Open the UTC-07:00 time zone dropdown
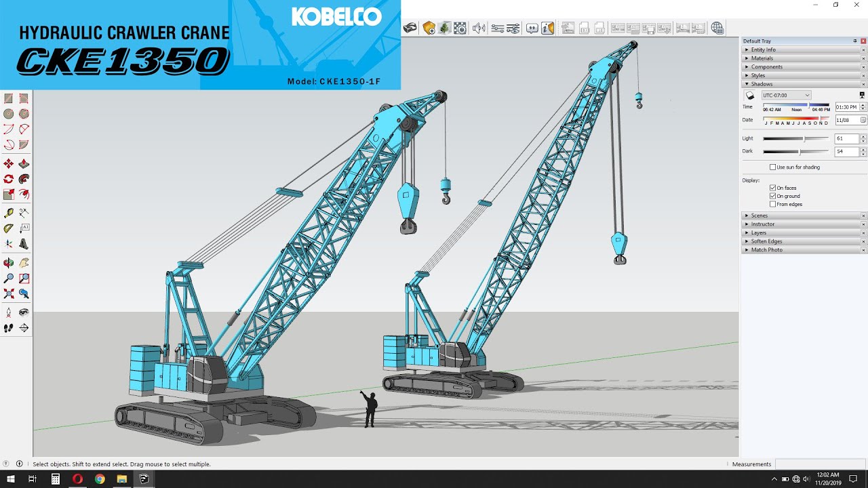The height and width of the screenshot is (488, 868). coord(786,96)
